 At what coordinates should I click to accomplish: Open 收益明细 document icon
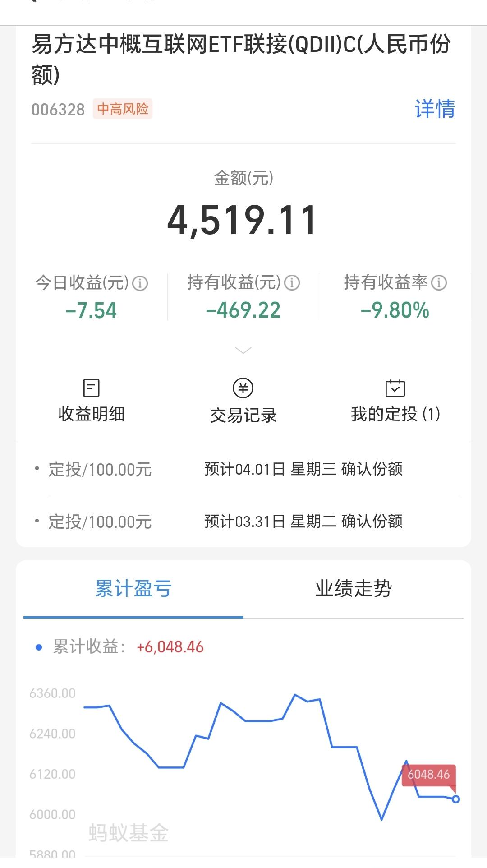pos(92,388)
